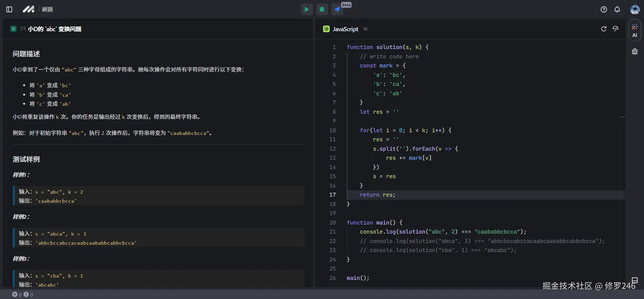
Task: Open the 刷题 section in the top bar
Action: click(x=47, y=9)
